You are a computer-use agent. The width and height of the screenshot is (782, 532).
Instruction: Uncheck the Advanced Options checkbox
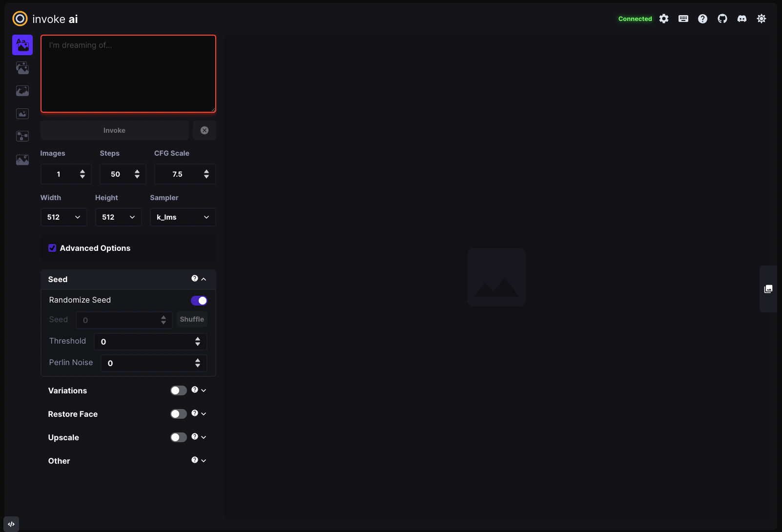(x=52, y=248)
